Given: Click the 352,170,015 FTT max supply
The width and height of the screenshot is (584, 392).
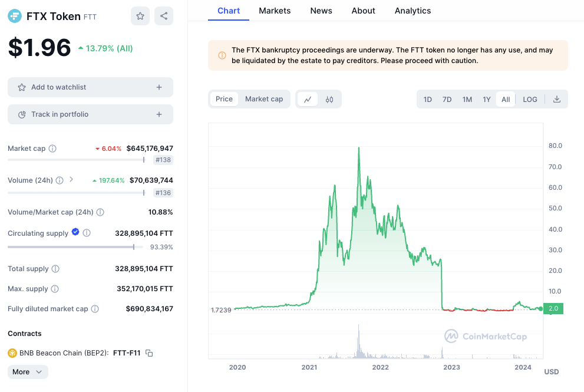Looking at the screenshot, I should pos(145,289).
